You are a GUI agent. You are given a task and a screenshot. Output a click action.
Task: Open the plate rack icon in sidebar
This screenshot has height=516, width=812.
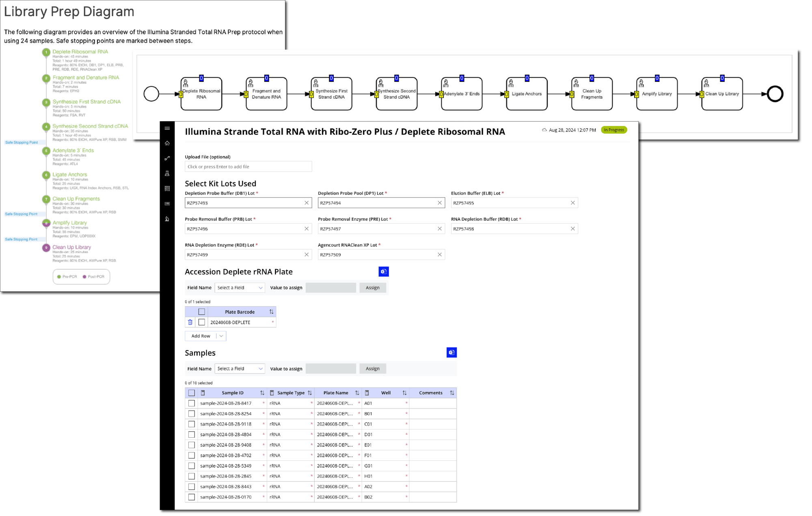tap(167, 204)
